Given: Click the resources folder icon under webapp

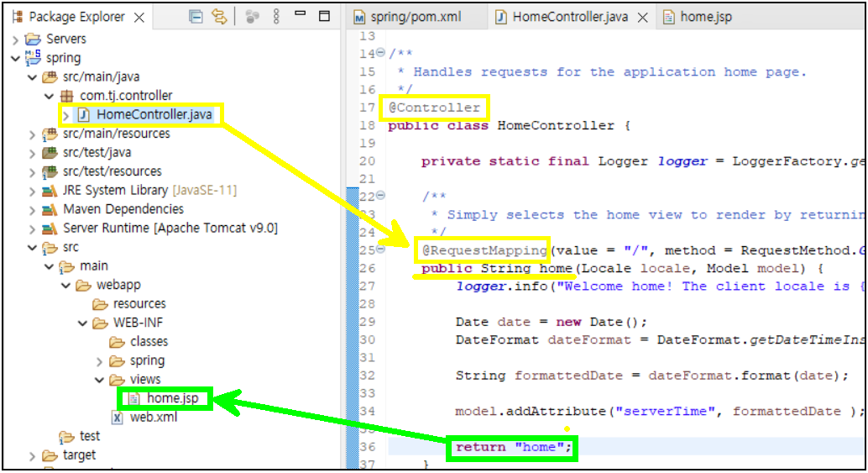Looking at the screenshot, I should pos(100,304).
